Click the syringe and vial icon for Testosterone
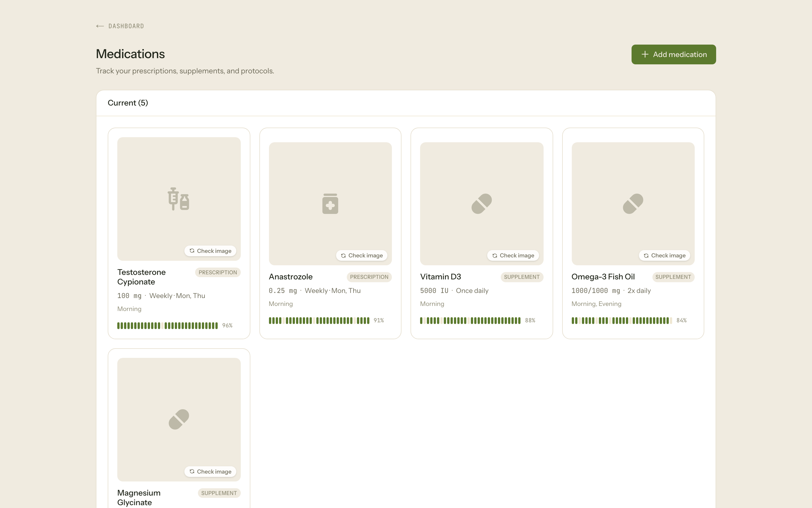 coord(178,199)
